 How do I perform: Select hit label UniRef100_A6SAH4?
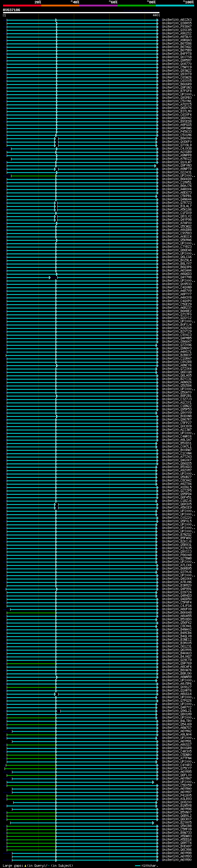(x=177, y=271)
